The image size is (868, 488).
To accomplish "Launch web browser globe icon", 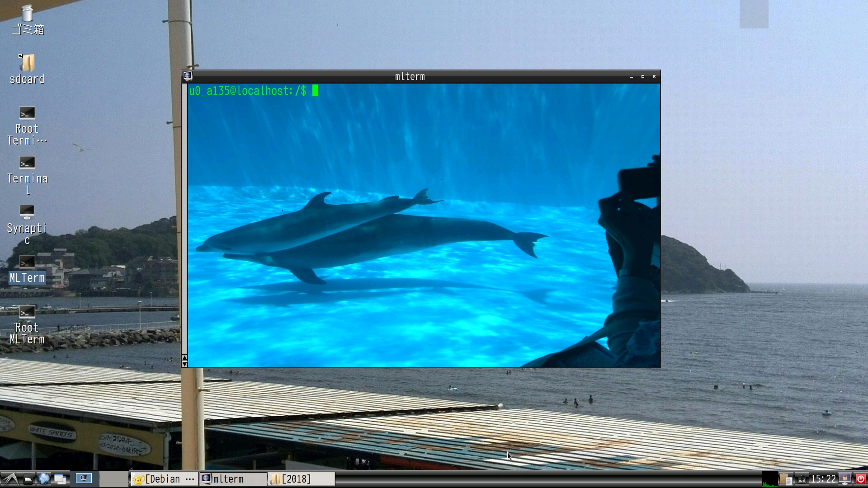I will pyautogui.click(x=43, y=479).
